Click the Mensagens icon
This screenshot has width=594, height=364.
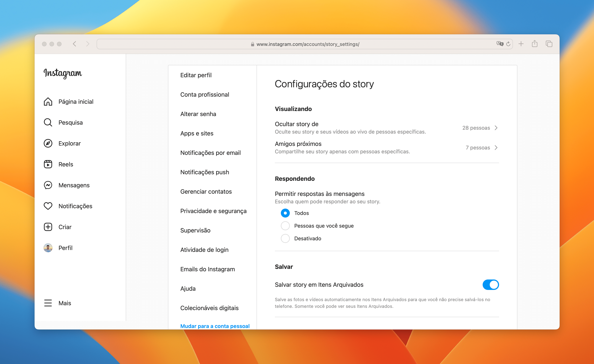pyautogui.click(x=48, y=185)
